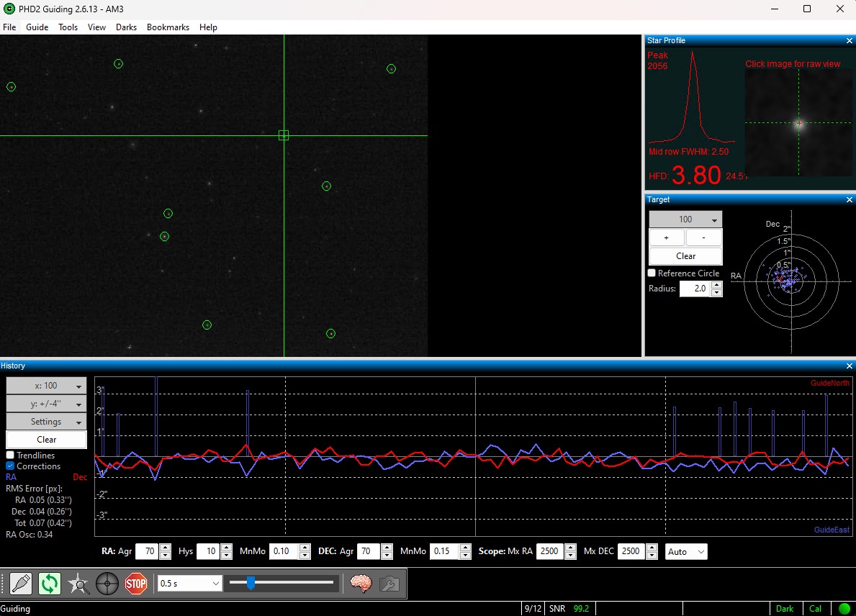The image size is (856, 616).
Task: Click the PHD2 application icon in title bar
Action: [9, 9]
